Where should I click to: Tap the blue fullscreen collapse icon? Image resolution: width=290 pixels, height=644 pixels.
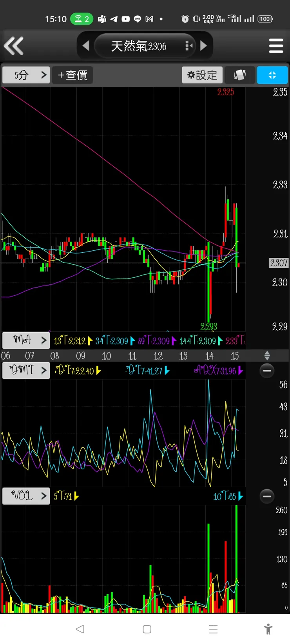pyautogui.click(x=272, y=75)
